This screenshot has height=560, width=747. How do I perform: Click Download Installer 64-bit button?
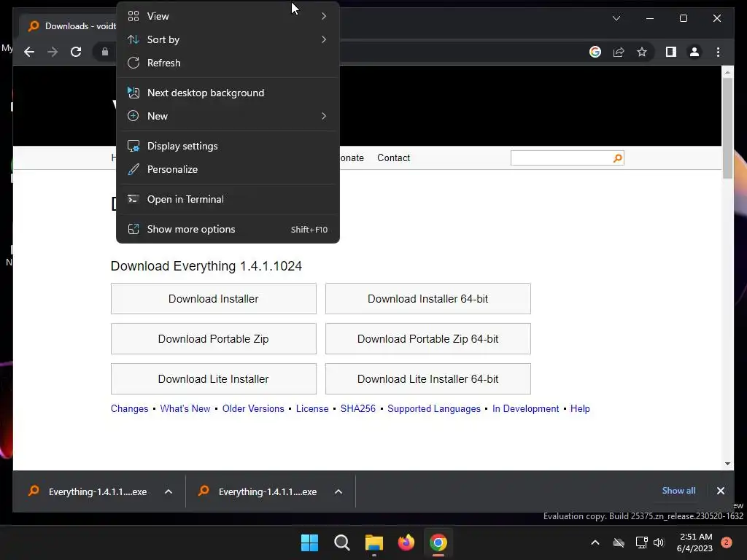click(x=427, y=298)
